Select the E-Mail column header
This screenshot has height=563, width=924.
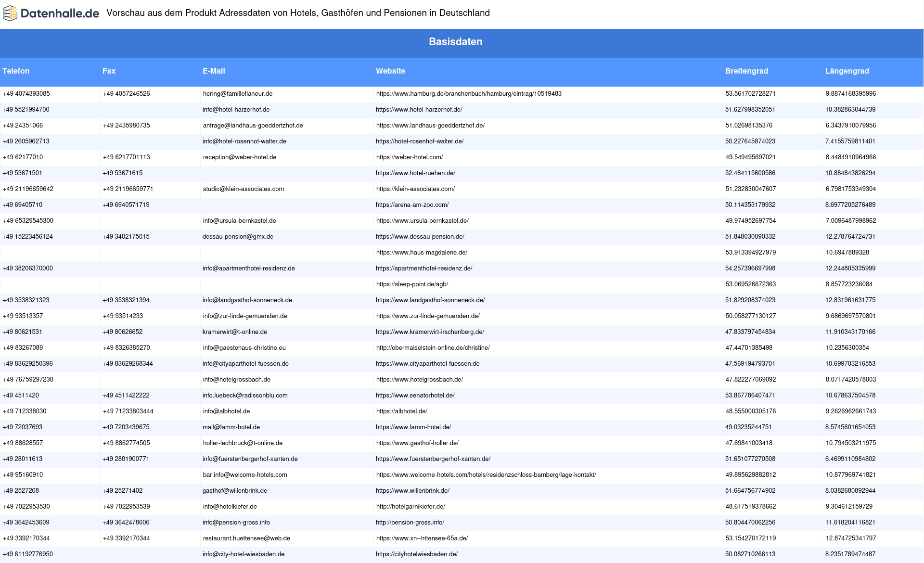point(214,71)
